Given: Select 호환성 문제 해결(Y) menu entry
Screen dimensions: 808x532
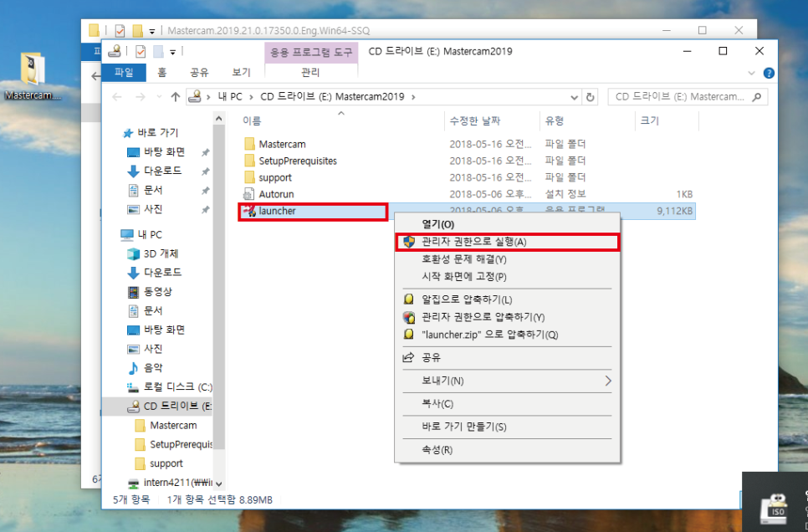Looking at the screenshot, I should pyautogui.click(x=508, y=259).
